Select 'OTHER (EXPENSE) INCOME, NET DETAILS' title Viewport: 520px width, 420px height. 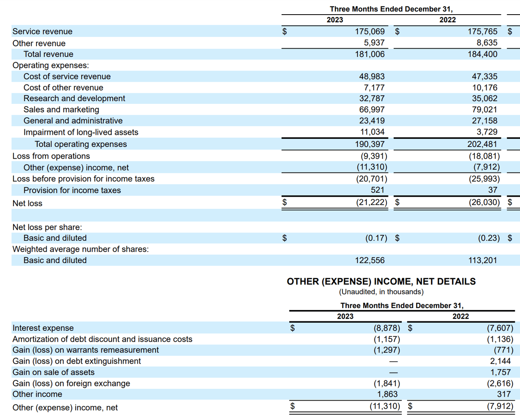[381, 281]
